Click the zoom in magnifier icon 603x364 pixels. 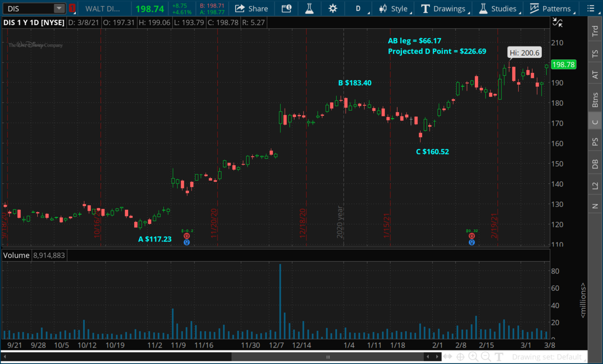point(473,357)
